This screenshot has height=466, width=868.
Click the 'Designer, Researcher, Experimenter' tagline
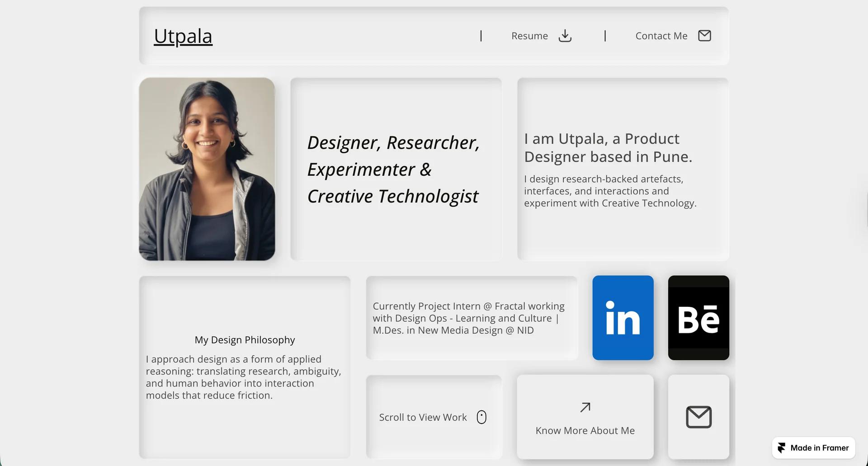(393, 169)
